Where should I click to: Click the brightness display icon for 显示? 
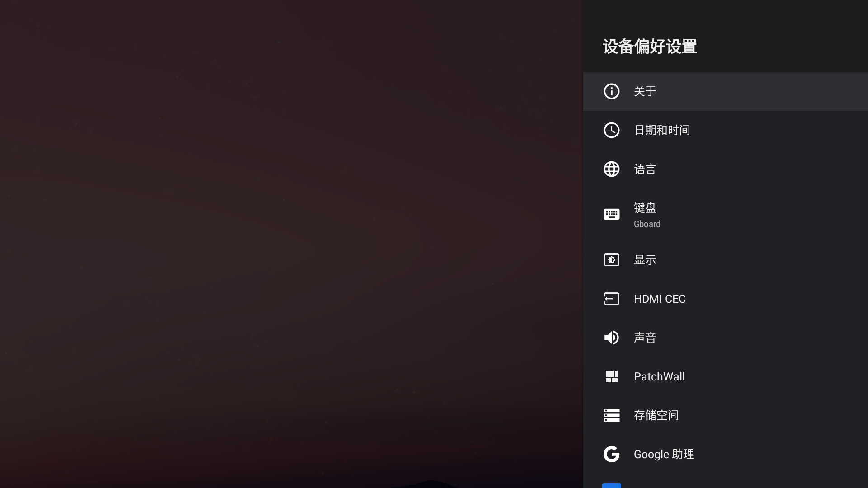point(611,260)
